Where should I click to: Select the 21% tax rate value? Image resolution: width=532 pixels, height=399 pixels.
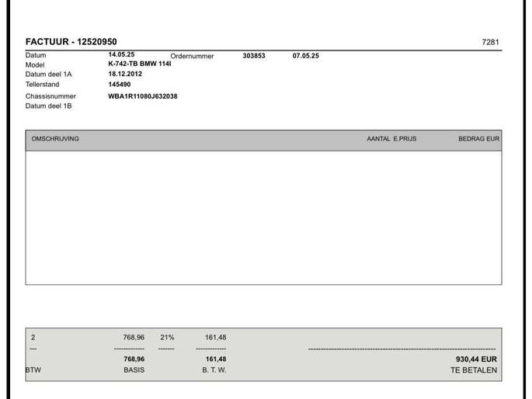[x=167, y=338]
